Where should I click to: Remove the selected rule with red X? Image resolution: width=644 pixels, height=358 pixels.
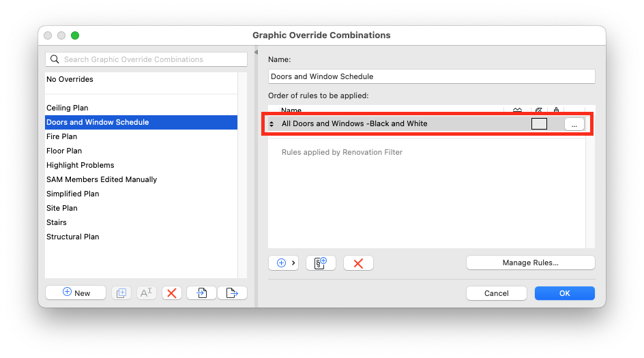[x=358, y=263]
